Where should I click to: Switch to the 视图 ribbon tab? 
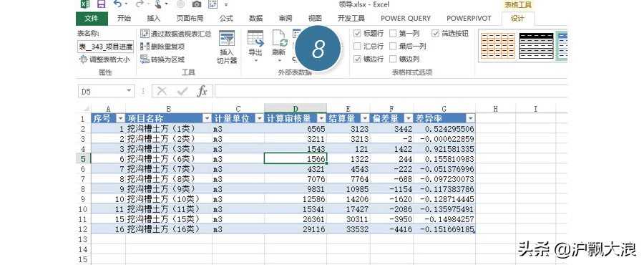315,18
